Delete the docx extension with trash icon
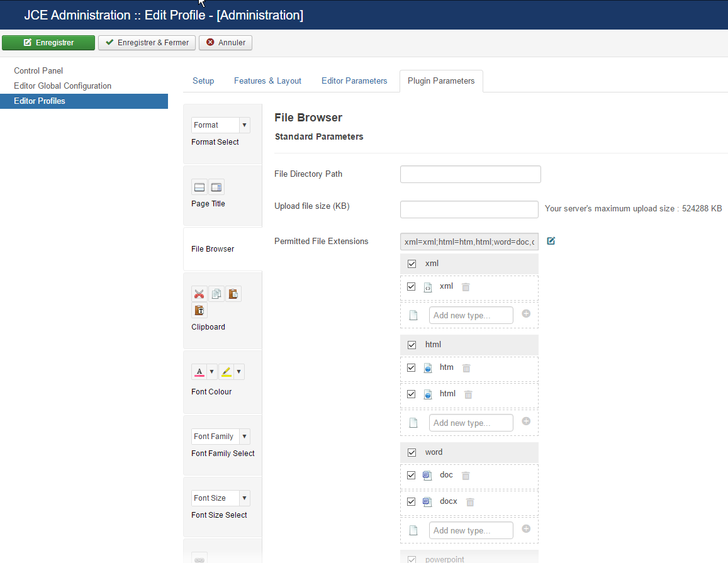 click(470, 502)
